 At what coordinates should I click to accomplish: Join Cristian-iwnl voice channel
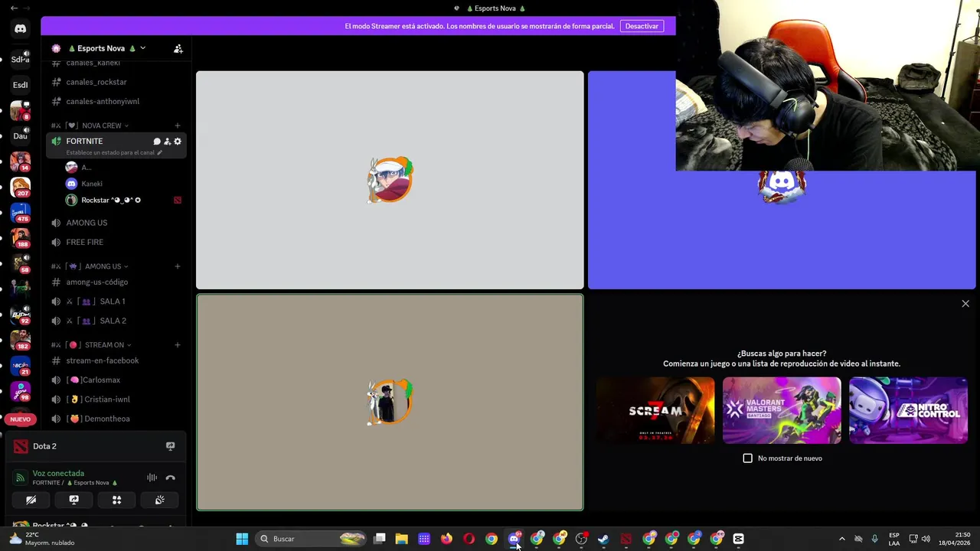click(x=116, y=399)
